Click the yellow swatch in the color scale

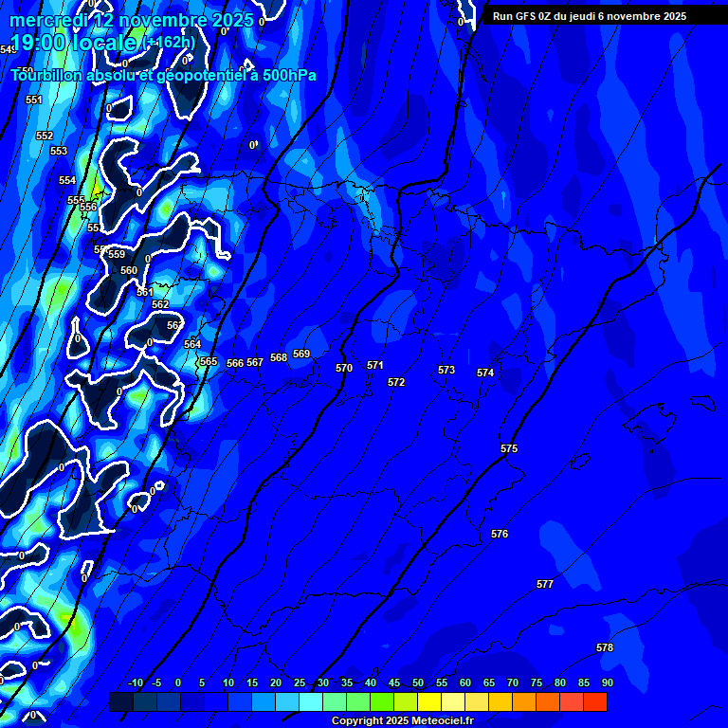429,702
